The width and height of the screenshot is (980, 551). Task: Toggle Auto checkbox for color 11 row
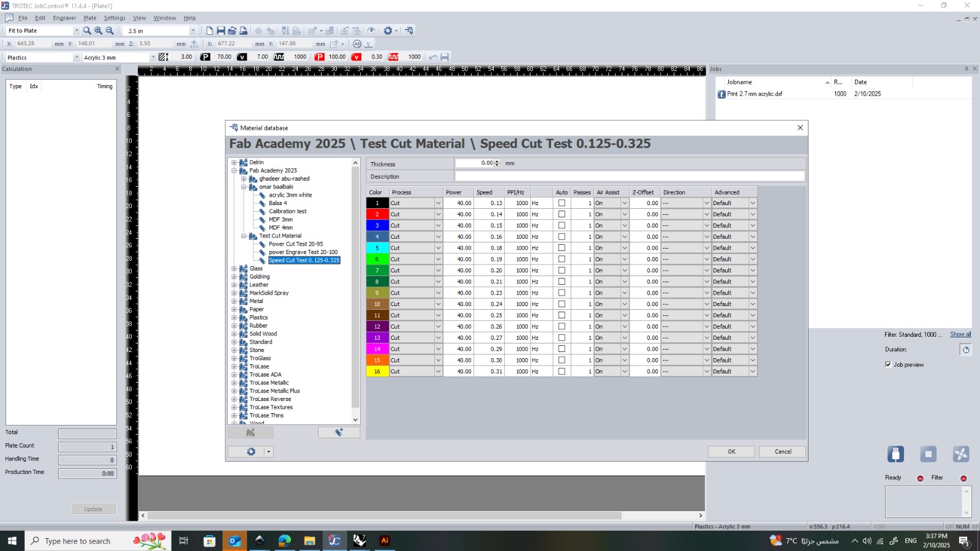(x=562, y=315)
